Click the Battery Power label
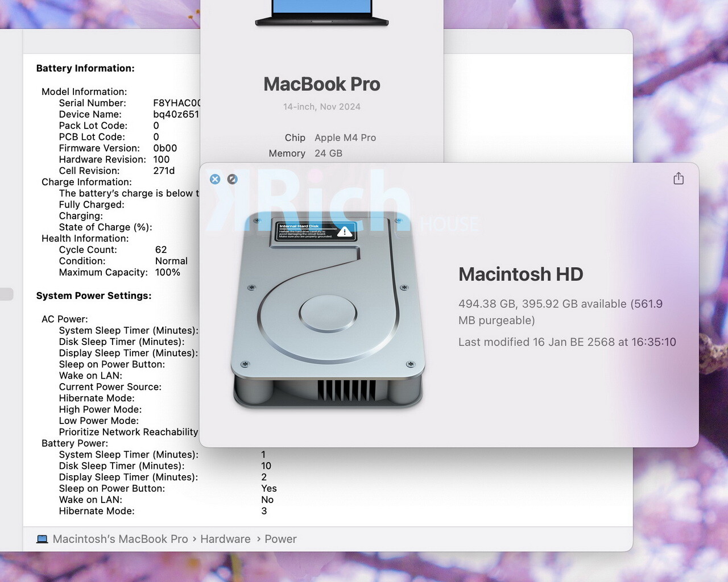728x582 pixels. [75, 443]
